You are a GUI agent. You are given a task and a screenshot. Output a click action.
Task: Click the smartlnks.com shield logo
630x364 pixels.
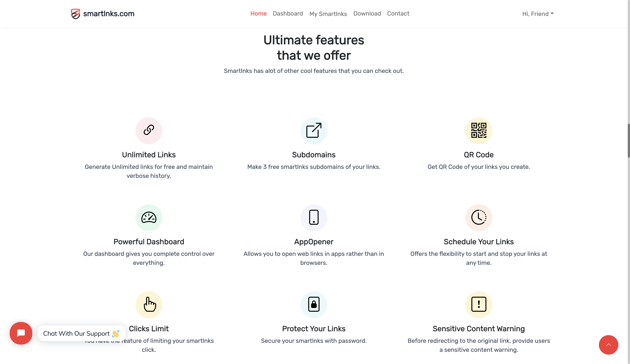click(76, 14)
